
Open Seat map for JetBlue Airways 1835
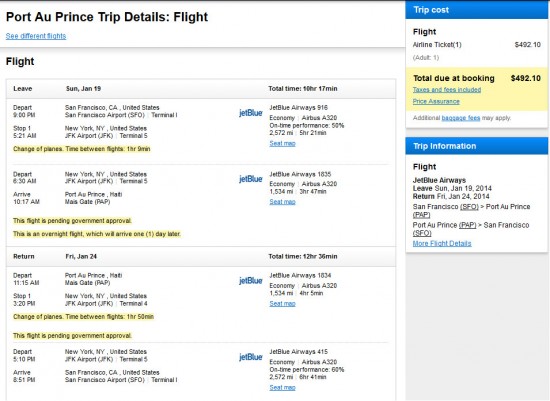pyautogui.click(x=282, y=202)
